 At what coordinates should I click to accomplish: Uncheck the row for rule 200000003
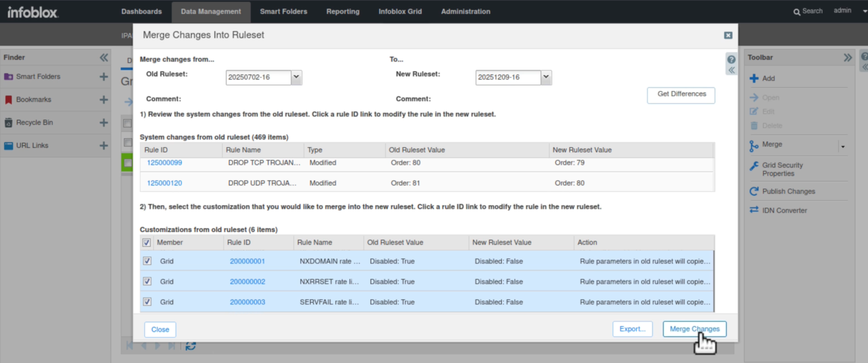coord(147,302)
